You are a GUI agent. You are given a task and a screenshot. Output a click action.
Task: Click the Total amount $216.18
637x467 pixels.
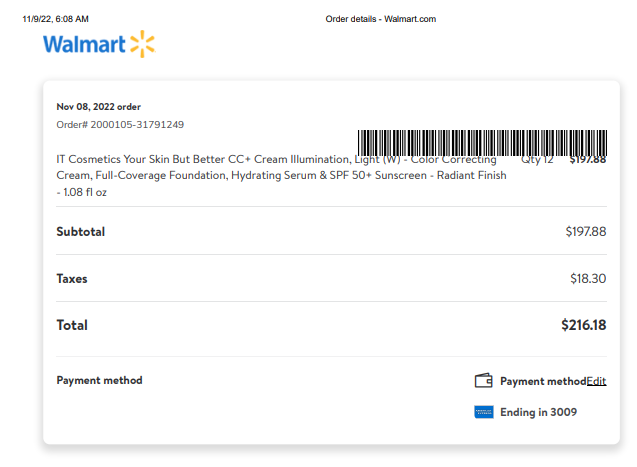point(584,325)
